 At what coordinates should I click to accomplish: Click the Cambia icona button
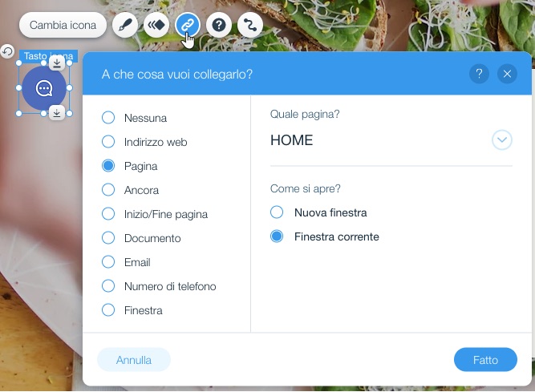[63, 25]
